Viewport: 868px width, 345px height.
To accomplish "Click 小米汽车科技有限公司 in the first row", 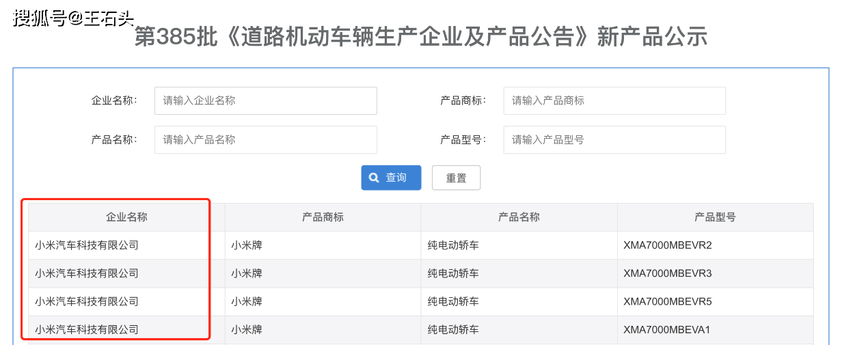I will click(x=87, y=245).
